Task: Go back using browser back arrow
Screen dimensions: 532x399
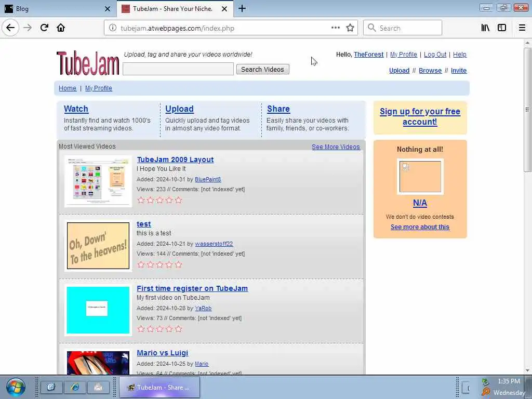Action: tap(10, 28)
